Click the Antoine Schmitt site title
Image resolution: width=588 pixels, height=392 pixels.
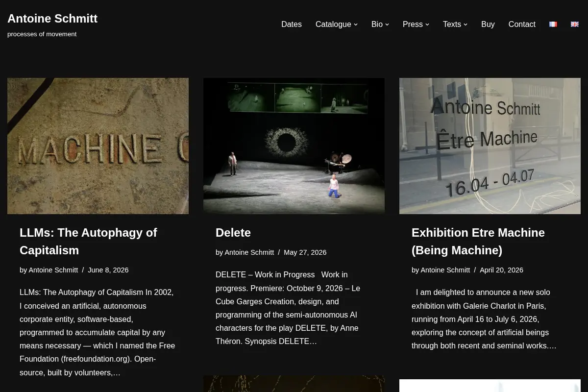coord(52,19)
